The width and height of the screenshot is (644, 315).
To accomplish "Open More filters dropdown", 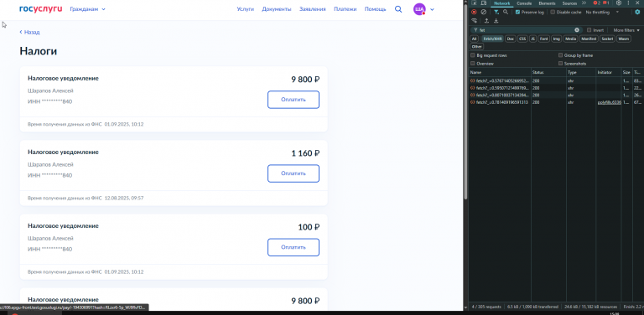I will tap(626, 30).
